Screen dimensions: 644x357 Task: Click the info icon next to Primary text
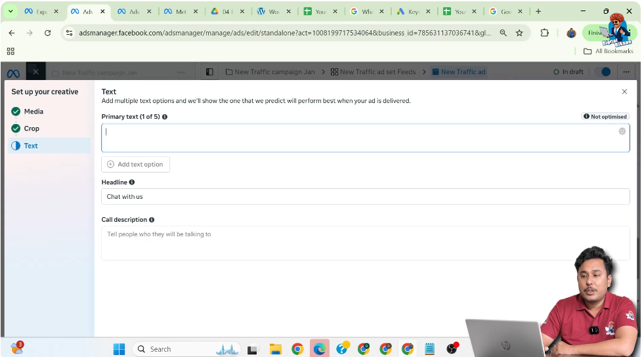[x=165, y=117]
